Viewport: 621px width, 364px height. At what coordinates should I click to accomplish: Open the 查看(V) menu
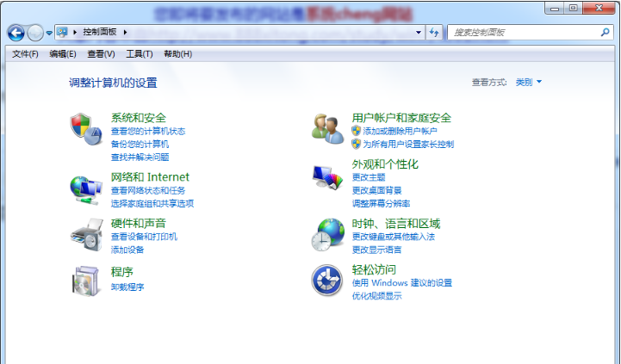pos(101,54)
